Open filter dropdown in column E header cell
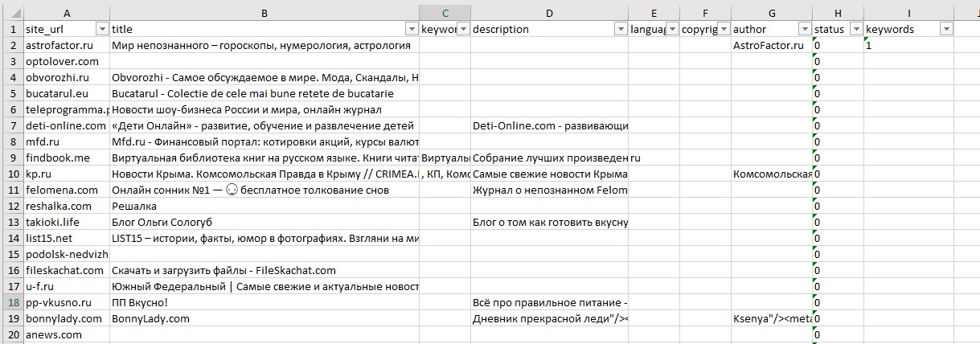This screenshot has height=344, width=980. tap(672, 29)
